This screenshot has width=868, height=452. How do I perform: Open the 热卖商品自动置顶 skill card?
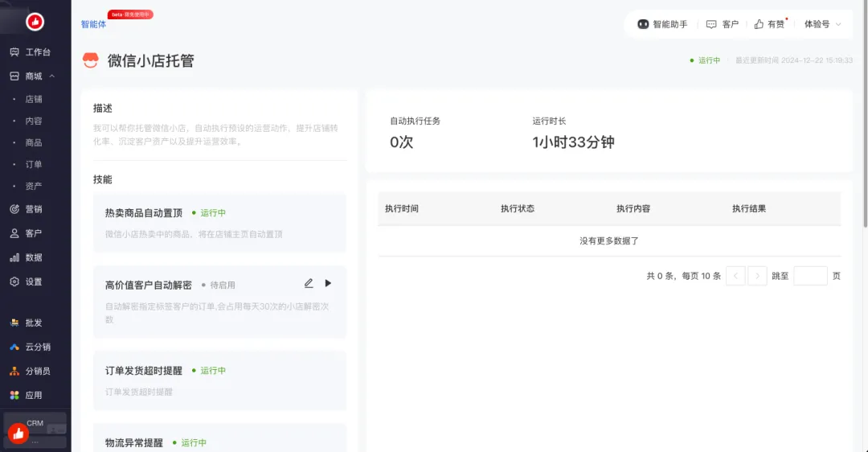(219, 223)
